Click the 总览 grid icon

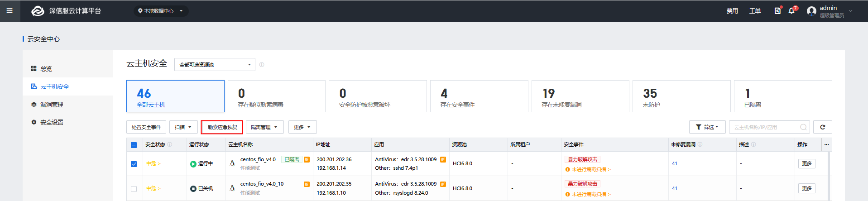point(34,69)
